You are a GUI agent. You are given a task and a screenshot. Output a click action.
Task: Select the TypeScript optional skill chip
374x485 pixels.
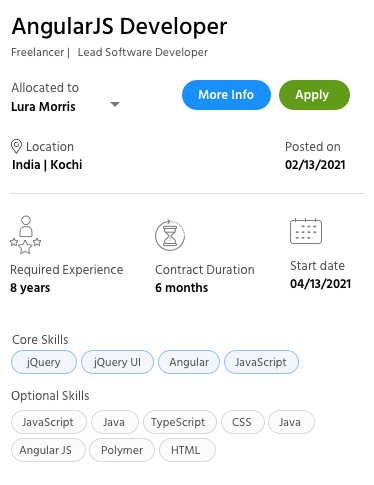pyautogui.click(x=180, y=422)
